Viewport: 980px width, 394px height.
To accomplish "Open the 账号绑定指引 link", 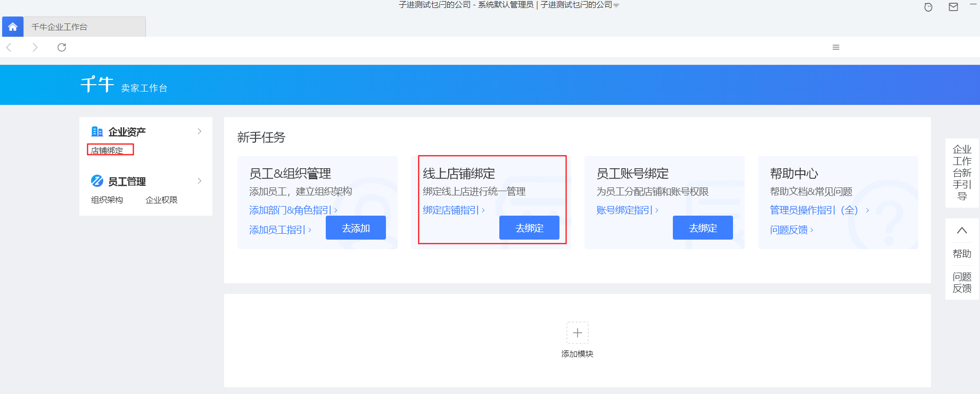I will point(627,210).
